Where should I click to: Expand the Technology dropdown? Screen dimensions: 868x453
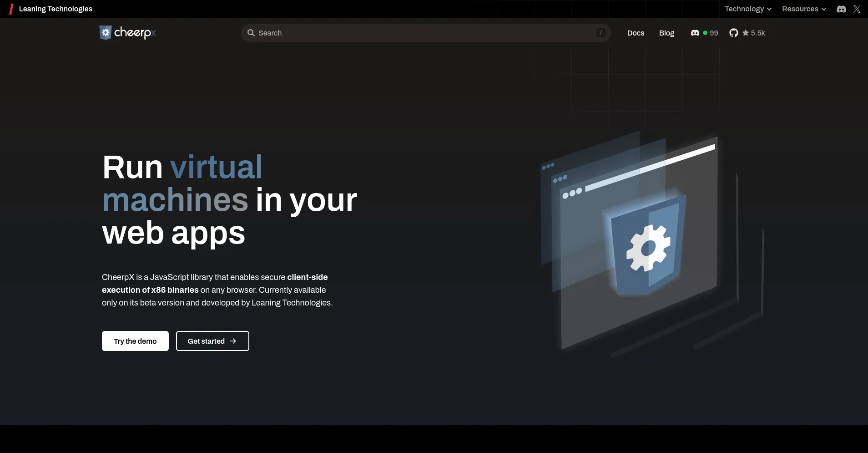pyautogui.click(x=747, y=9)
